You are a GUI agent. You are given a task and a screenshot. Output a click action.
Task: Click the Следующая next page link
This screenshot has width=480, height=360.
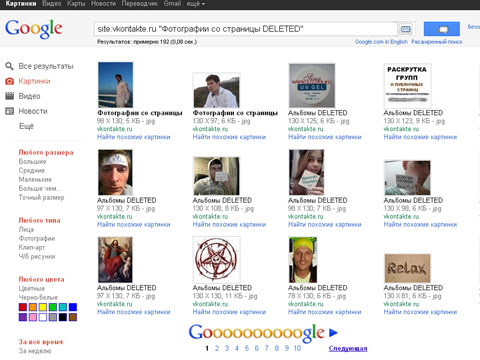click(x=348, y=348)
